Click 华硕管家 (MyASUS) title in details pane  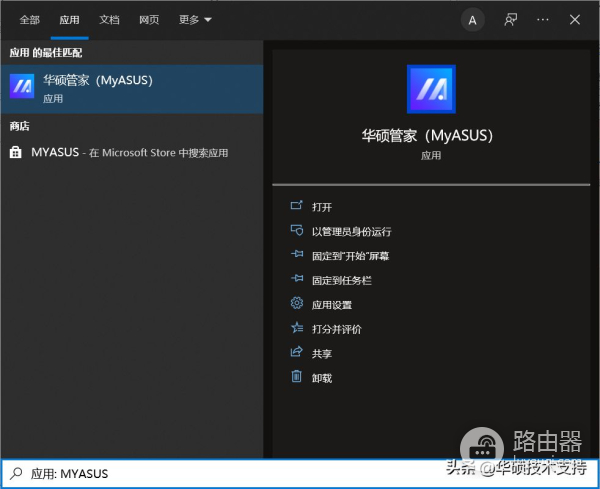click(427, 135)
